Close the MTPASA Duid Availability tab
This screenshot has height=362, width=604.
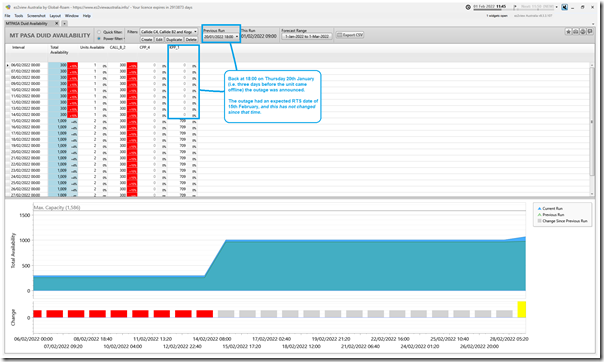[x=57, y=23]
